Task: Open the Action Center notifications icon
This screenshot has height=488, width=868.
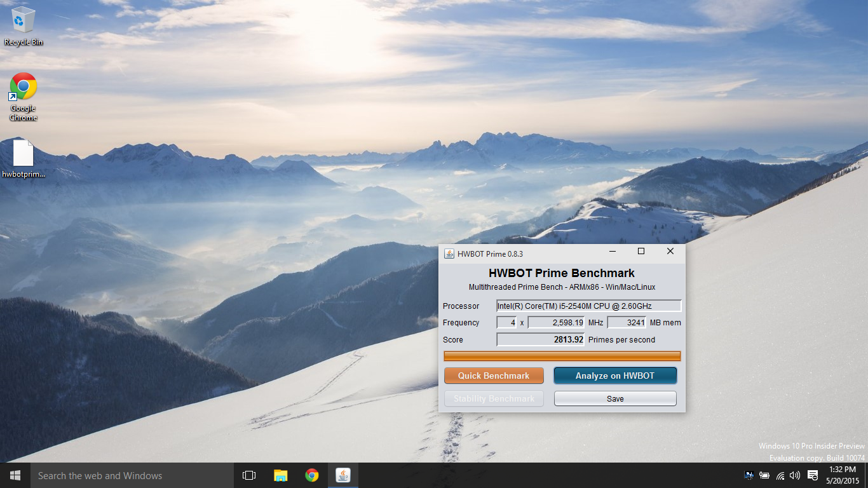Action: [x=812, y=475]
